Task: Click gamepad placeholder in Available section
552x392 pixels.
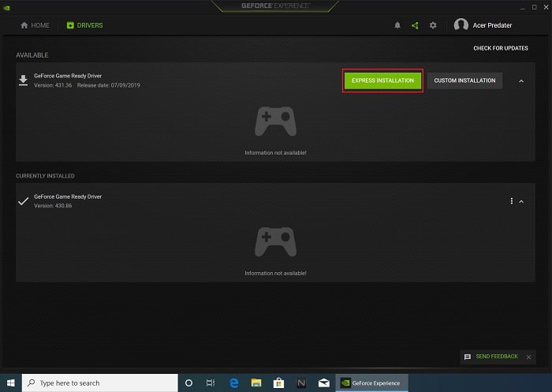Action: coord(276,121)
